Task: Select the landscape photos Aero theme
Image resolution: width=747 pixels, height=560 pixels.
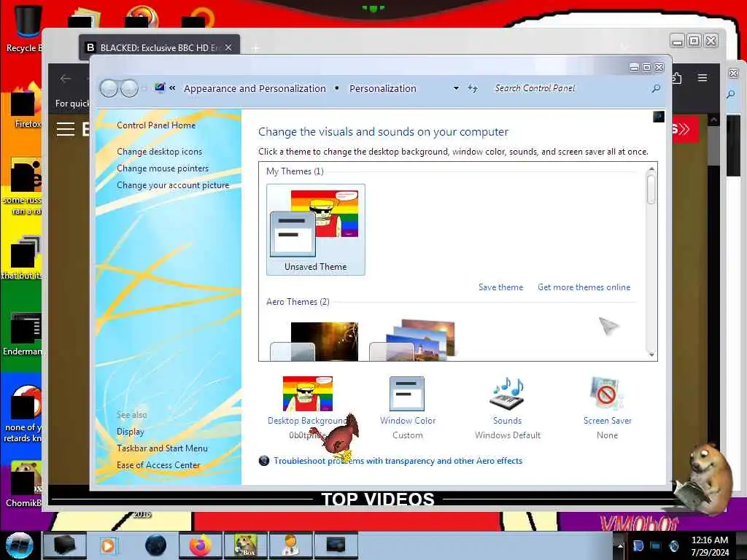Action: tap(413, 340)
